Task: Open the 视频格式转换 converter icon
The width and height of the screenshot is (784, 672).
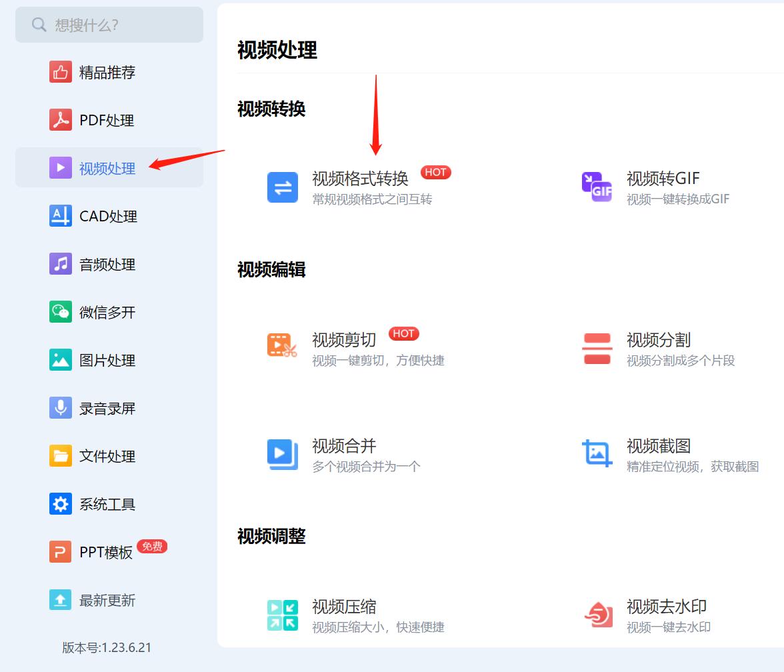Action: coord(282,187)
